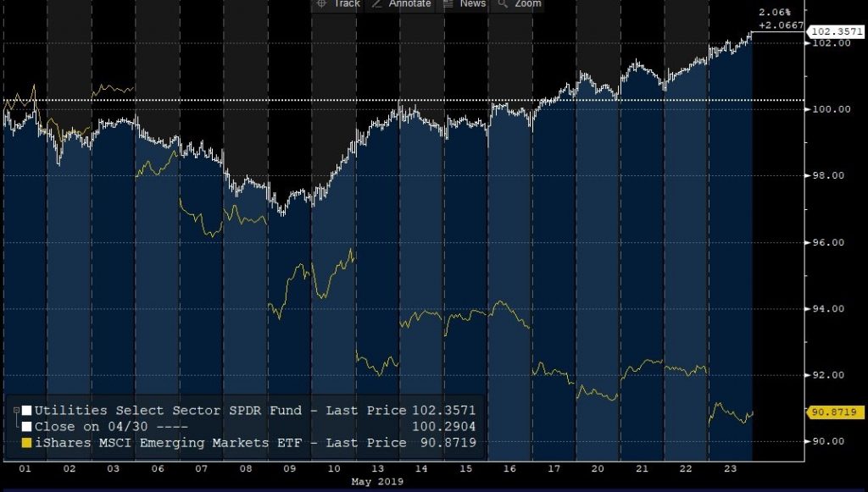Click the yellow 90.8719 price axis flag
868x492 pixels.
(x=837, y=412)
